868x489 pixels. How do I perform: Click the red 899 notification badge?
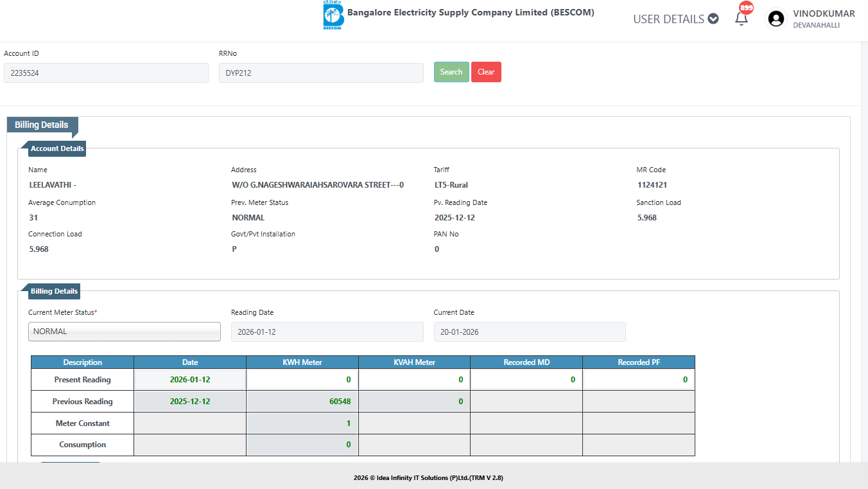pyautogui.click(x=746, y=8)
